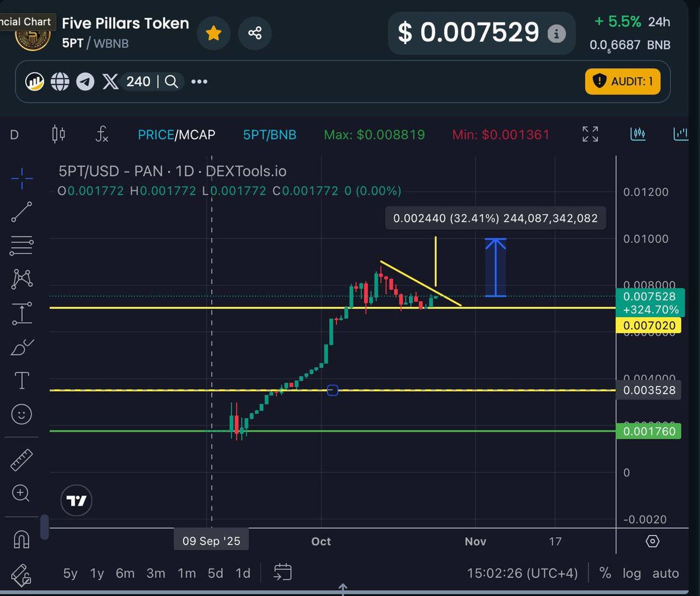The image size is (700, 596).
Task: Open the AUDIT: 1 badge
Action: pyautogui.click(x=622, y=81)
